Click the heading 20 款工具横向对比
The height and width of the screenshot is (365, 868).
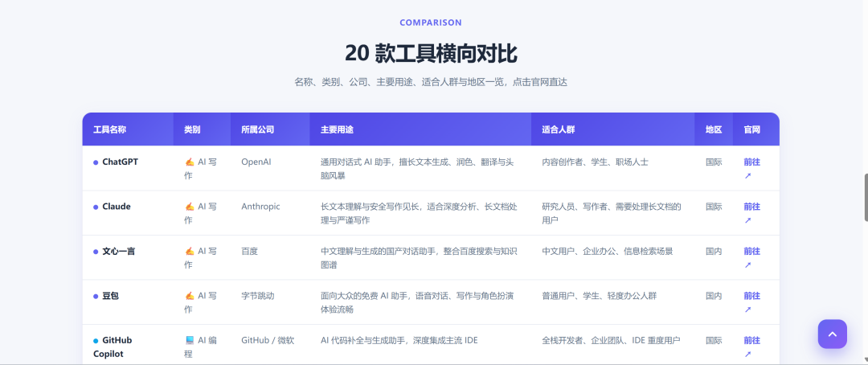pos(431,54)
